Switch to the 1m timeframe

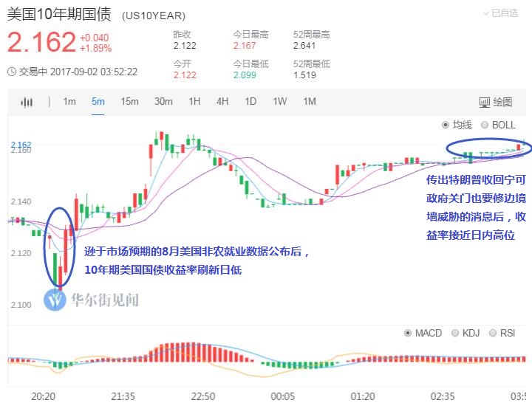pyautogui.click(x=69, y=101)
